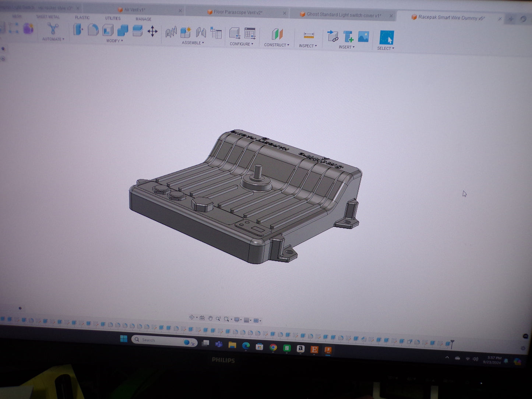Screen dimensions: 532x399
Task: Click the Measure ruler icon
Action: pos(309,36)
